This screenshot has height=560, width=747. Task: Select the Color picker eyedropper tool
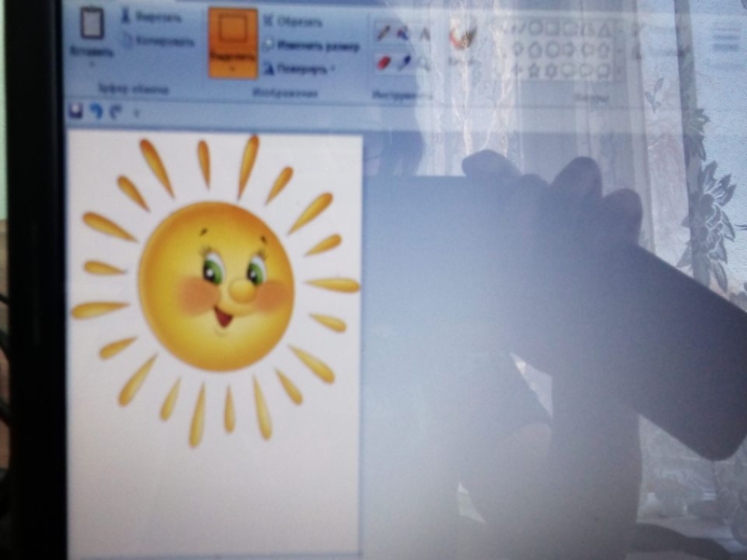[x=404, y=63]
